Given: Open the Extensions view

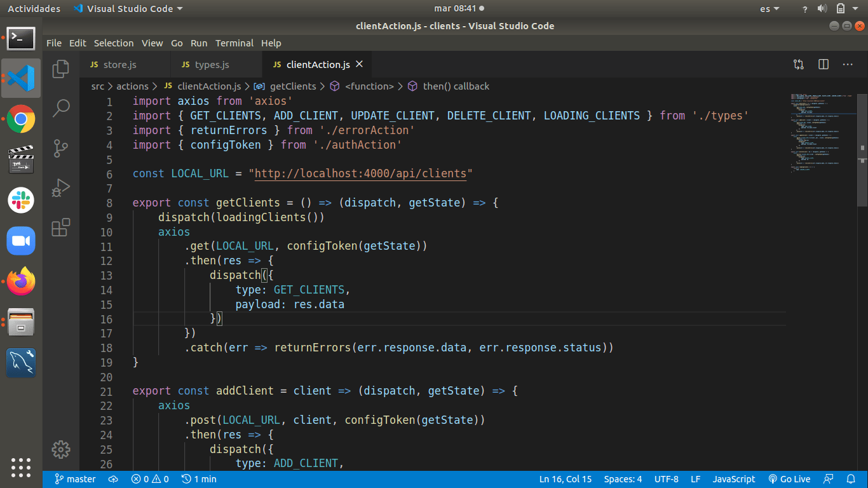Looking at the screenshot, I should tap(61, 227).
